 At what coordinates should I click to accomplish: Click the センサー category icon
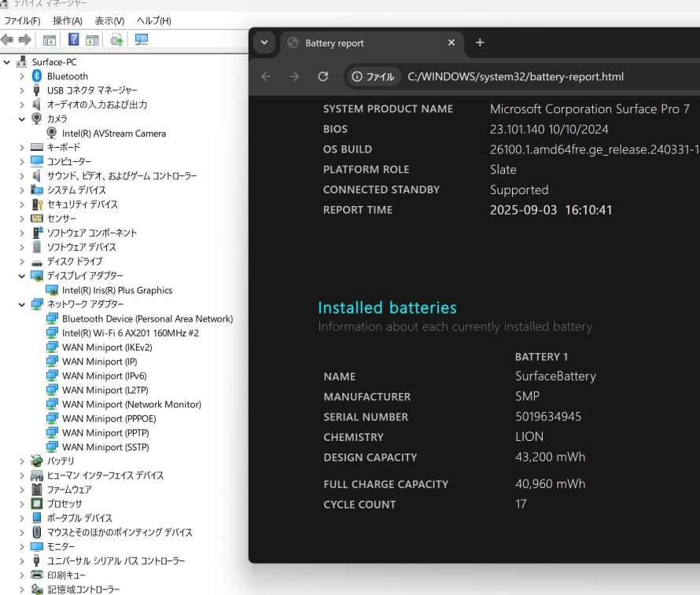37,218
